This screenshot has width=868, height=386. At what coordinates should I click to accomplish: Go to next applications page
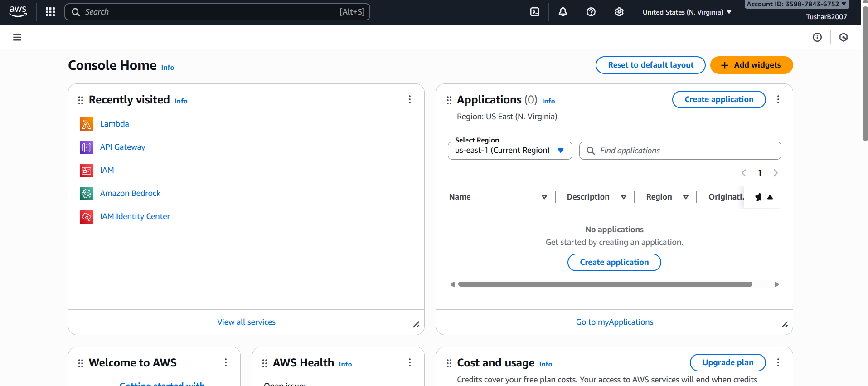click(776, 173)
